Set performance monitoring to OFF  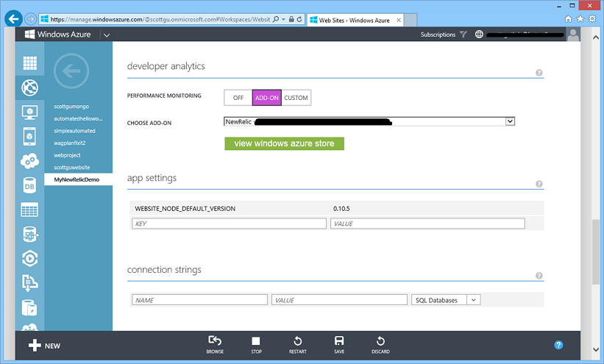click(238, 98)
